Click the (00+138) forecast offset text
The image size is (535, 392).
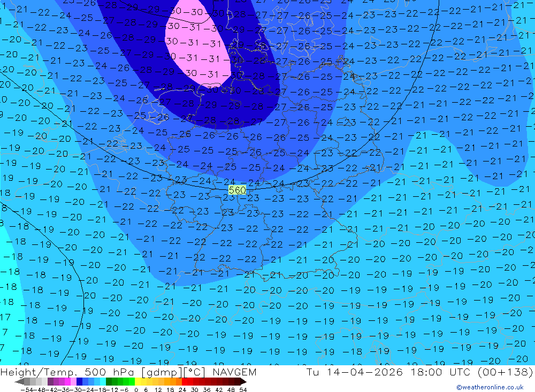coord(505,372)
